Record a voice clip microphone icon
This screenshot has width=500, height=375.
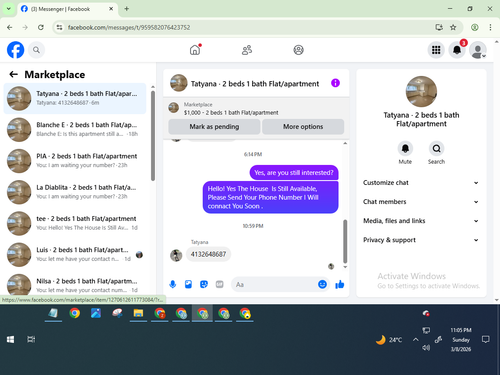[173, 284]
